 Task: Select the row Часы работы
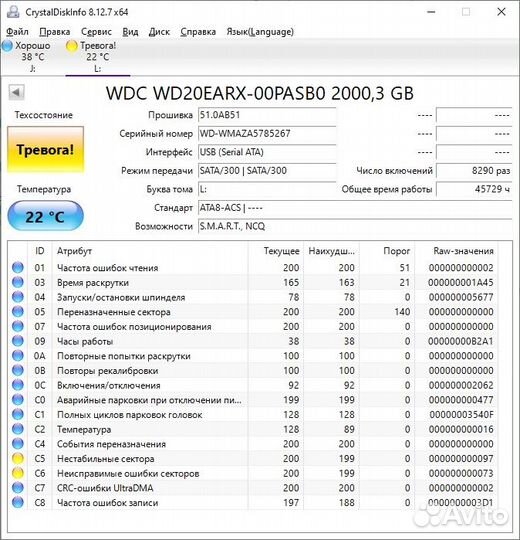click(253, 341)
